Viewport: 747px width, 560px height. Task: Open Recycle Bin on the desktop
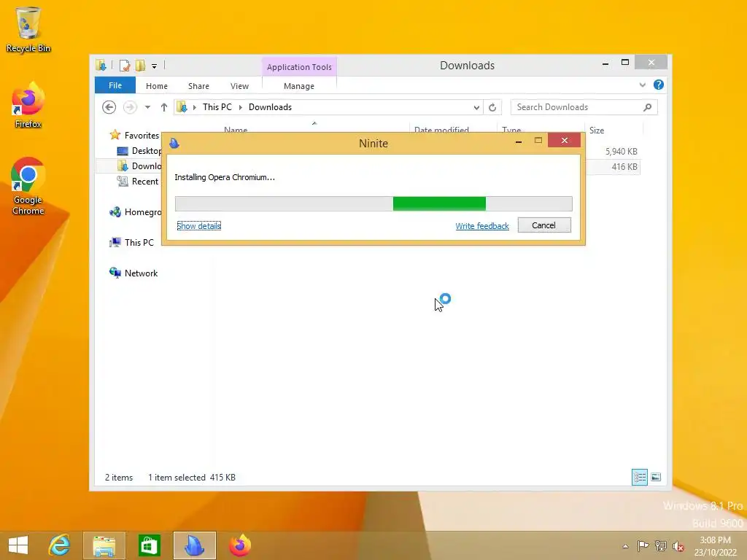point(28,29)
